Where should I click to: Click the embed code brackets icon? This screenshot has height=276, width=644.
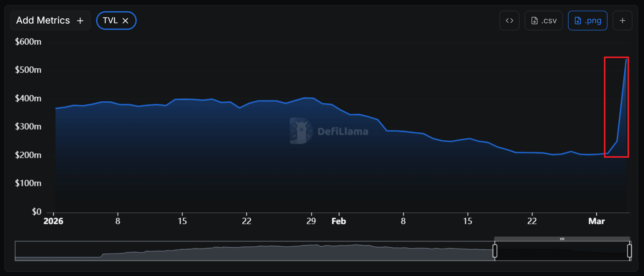coord(509,20)
